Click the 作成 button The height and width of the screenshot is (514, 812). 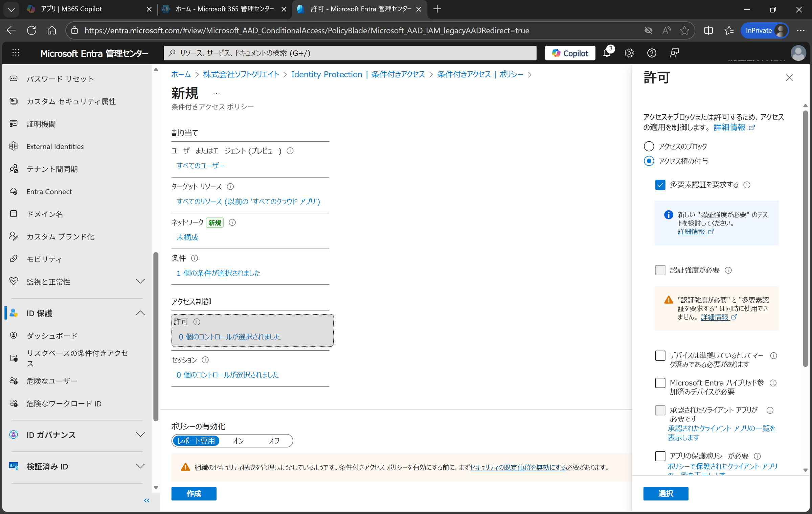point(194,493)
